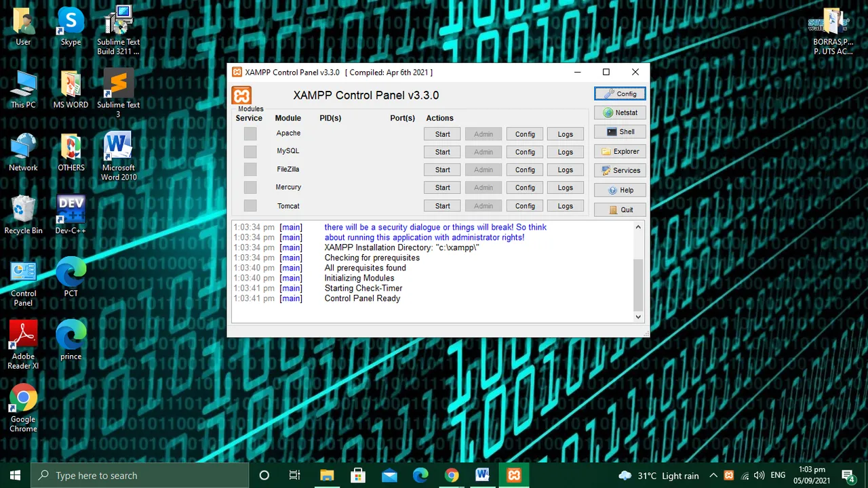Open the Sublime Text Build 3211 installer icon
Viewport: 868px width, 488px height.
pos(118,30)
